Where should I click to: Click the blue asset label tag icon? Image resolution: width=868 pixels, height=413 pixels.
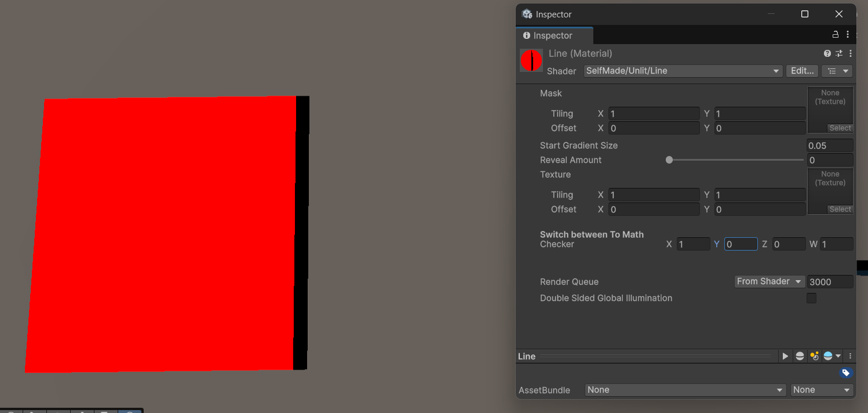(x=845, y=373)
